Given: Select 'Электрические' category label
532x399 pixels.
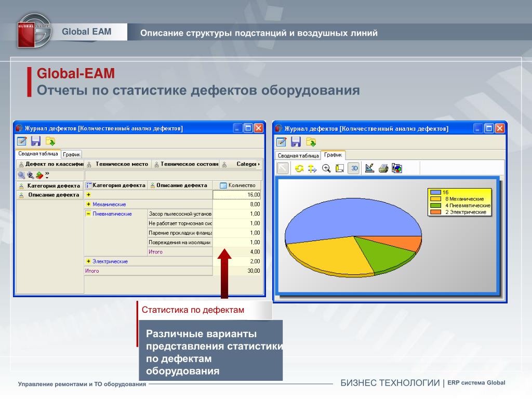Looking at the screenshot, I should click(110, 261).
